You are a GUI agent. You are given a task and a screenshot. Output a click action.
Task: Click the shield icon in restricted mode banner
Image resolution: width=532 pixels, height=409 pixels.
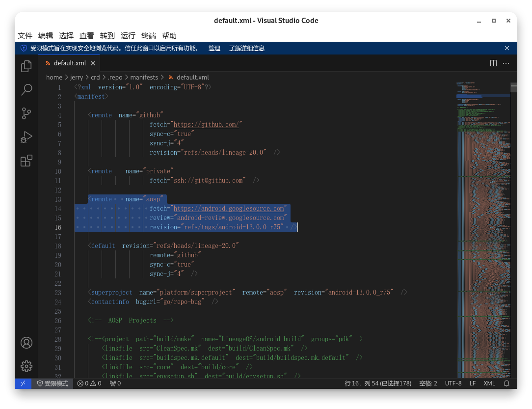24,48
